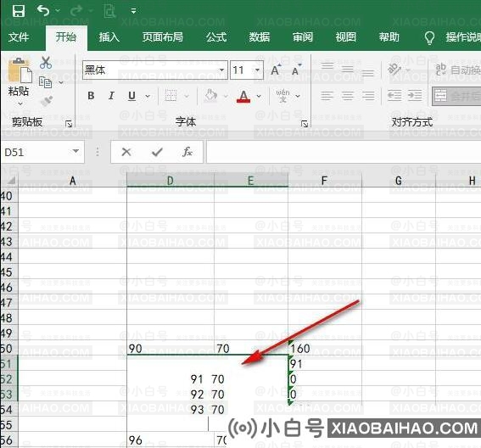Apply fill color with paint bucket

point(210,96)
